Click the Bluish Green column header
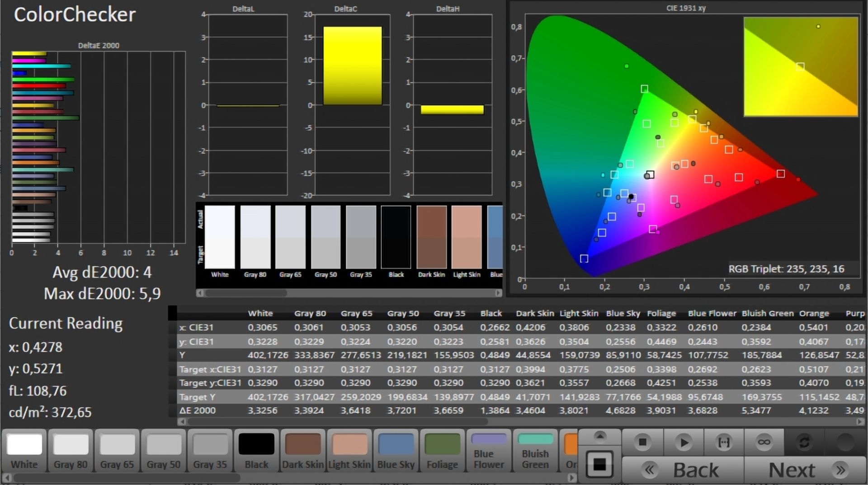The image size is (868, 485). click(767, 313)
